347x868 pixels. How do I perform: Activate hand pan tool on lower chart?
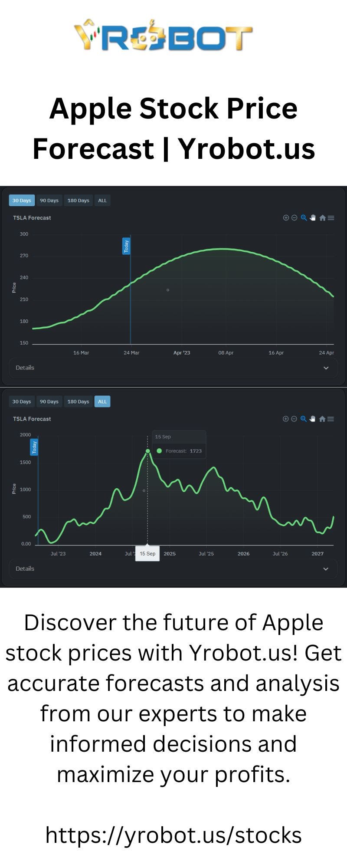tap(313, 419)
